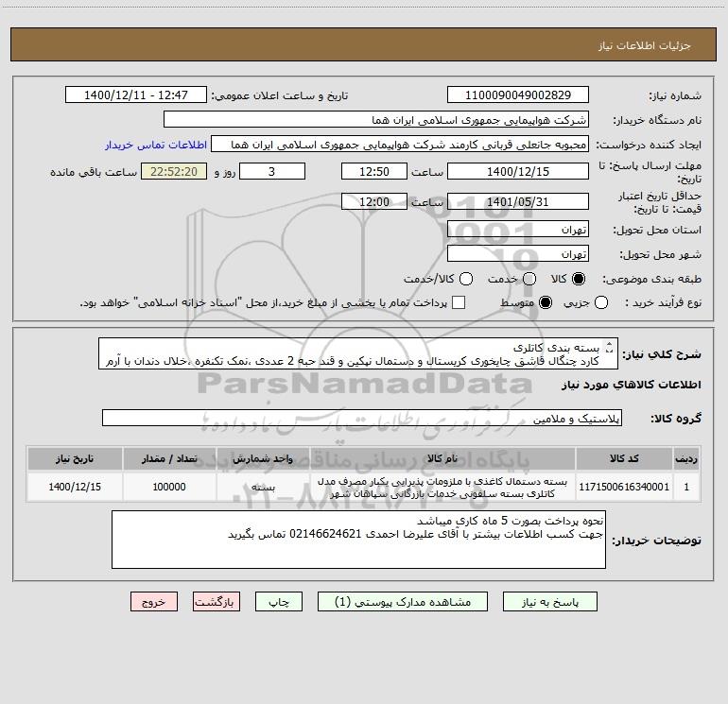Click the general description text box بسته بندی کاترلی
Screen dimensions: 728x704
pyautogui.click(x=358, y=353)
